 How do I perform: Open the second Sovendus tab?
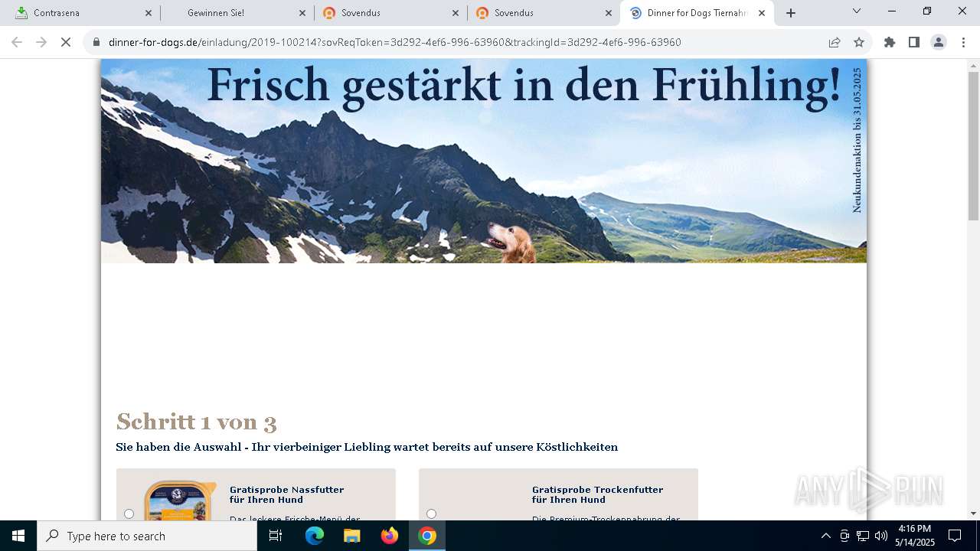coord(544,13)
